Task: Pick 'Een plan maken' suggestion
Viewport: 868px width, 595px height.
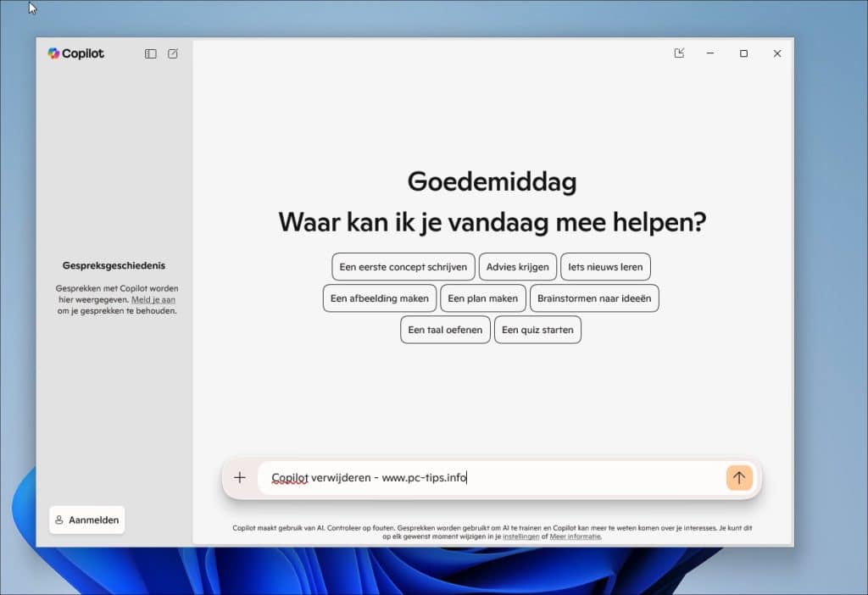Action: click(482, 298)
